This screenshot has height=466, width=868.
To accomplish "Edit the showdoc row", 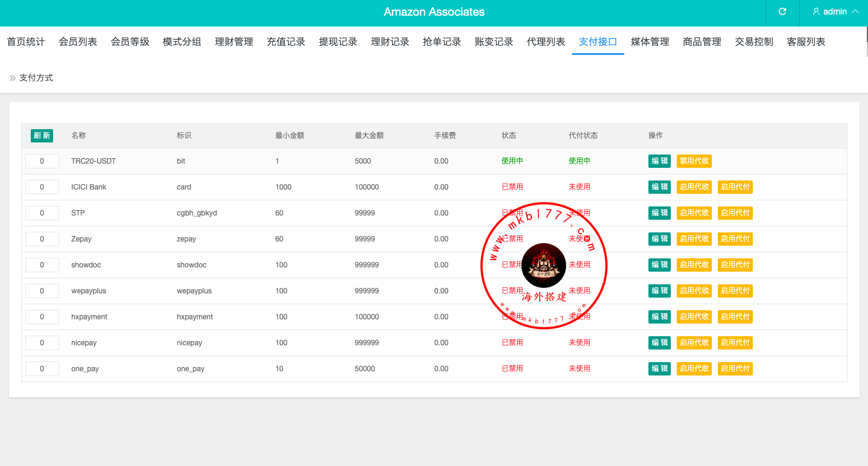I will 659,265.
